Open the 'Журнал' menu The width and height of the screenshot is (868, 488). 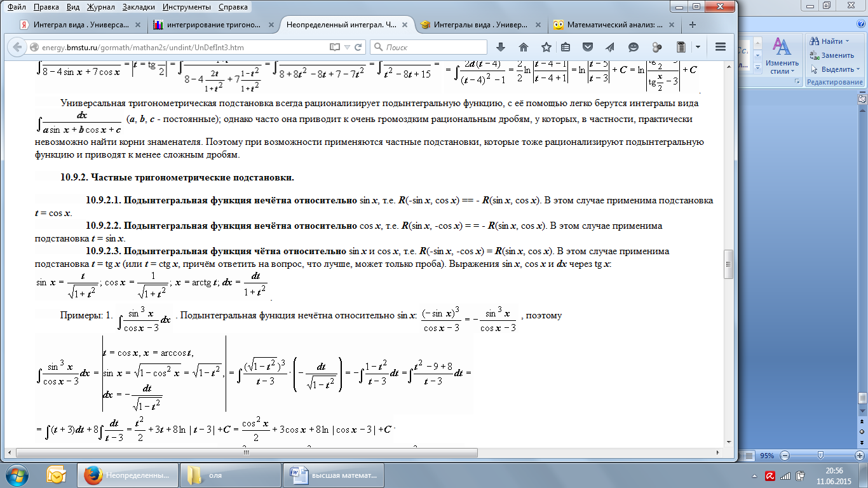click(101, 8)
